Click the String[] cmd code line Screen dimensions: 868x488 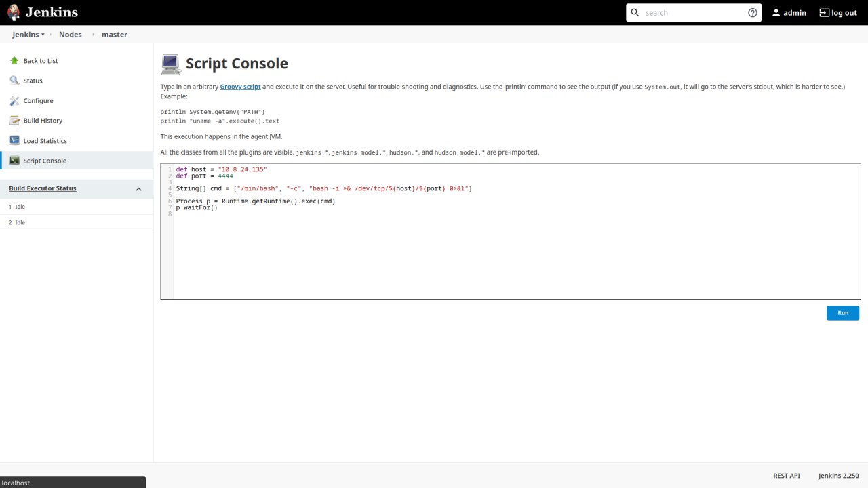[324, 188]
